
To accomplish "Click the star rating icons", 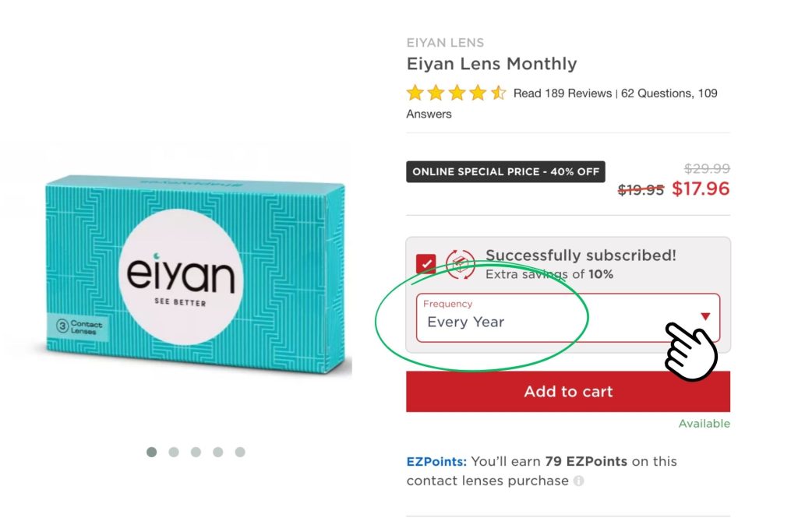I will pos(456,93).
